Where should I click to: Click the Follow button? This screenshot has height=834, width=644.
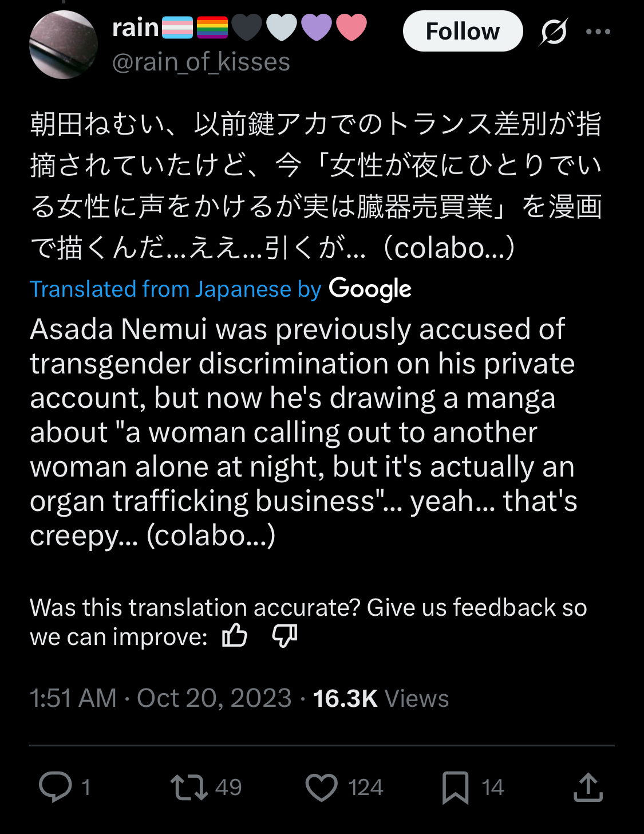coord(463,32)
